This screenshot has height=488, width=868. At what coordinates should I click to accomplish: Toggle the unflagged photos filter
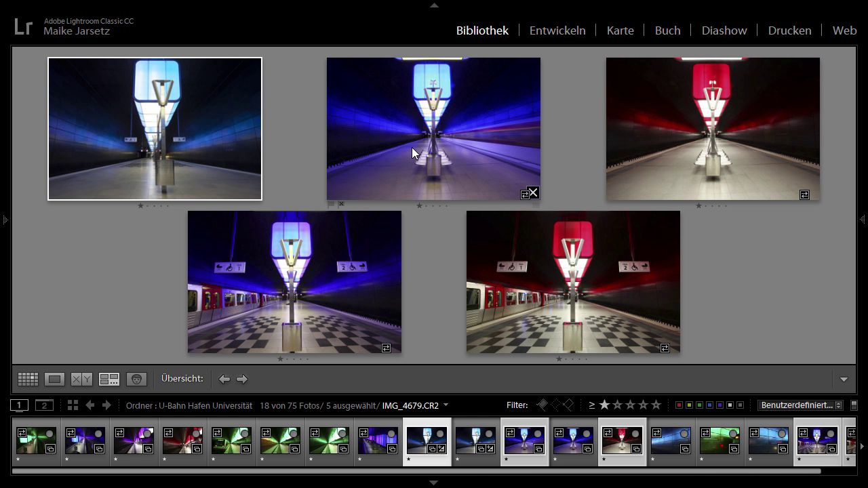555,405
